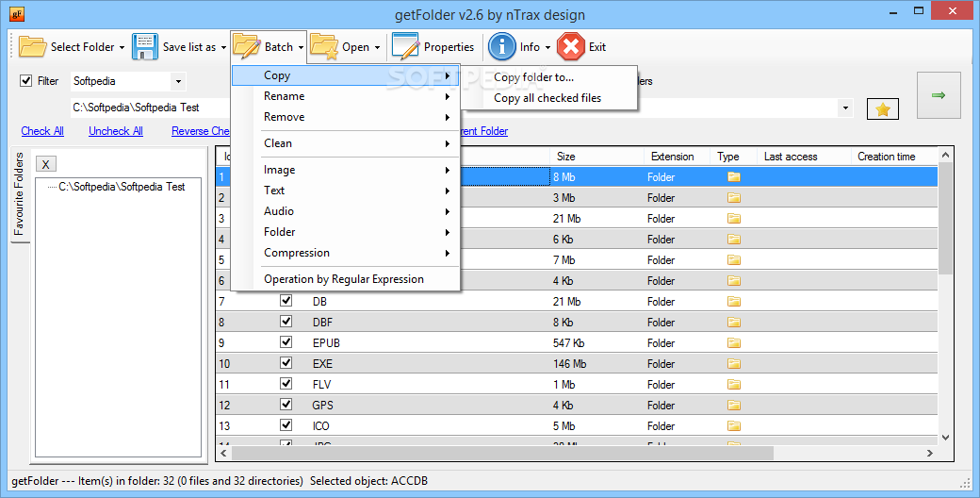Click the horizontal scrollbar thumb
Viewport: 980px width, 498px height.
tap(502, 453)
